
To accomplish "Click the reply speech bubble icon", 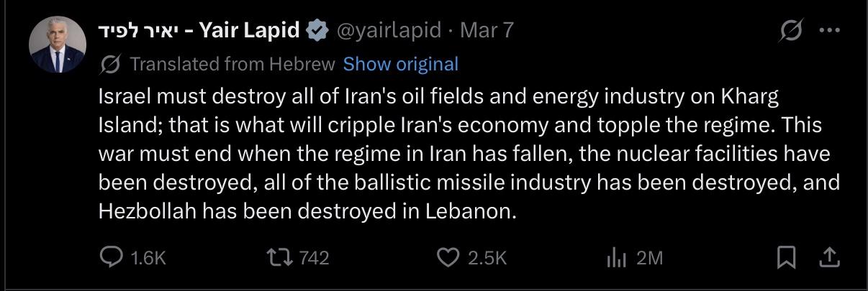I will (x=112, y=257).
